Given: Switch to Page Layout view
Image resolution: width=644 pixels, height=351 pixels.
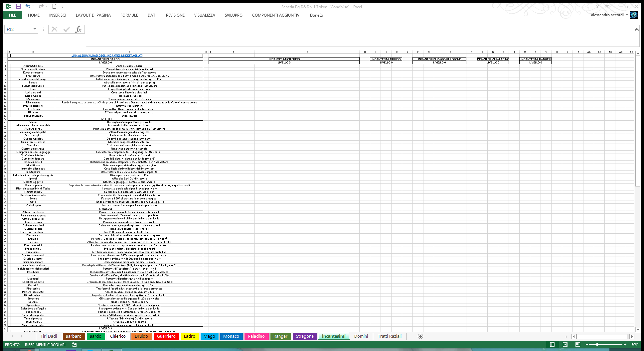Looking at the screenshot, I should coord(565,345).
